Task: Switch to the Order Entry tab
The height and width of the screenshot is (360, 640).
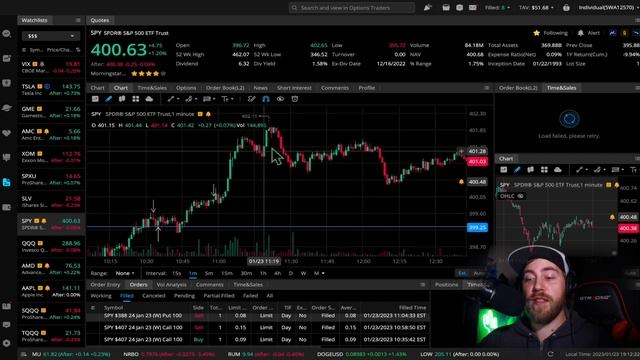Action: [x=105, y=284]
